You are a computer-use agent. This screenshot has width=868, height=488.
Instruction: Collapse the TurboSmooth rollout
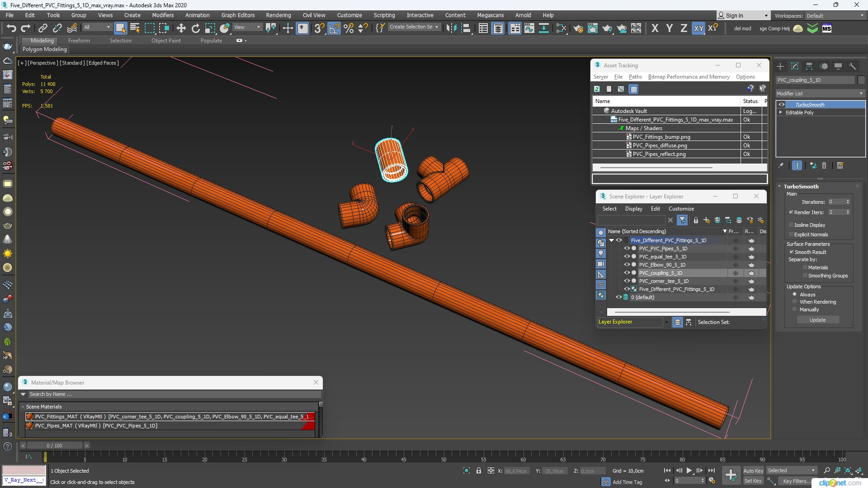(x=779, y=186)
